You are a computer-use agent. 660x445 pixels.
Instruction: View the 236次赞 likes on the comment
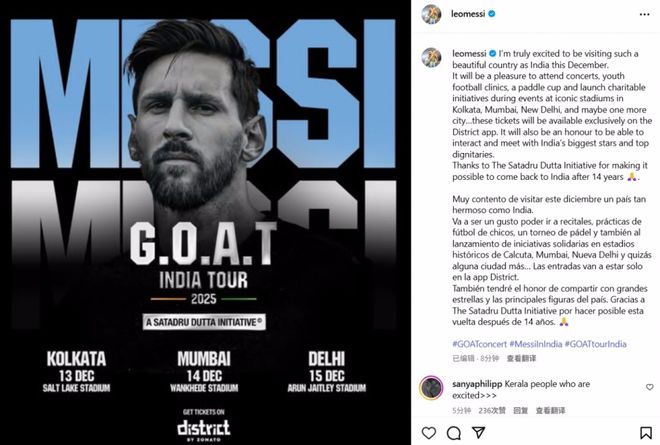492,410
